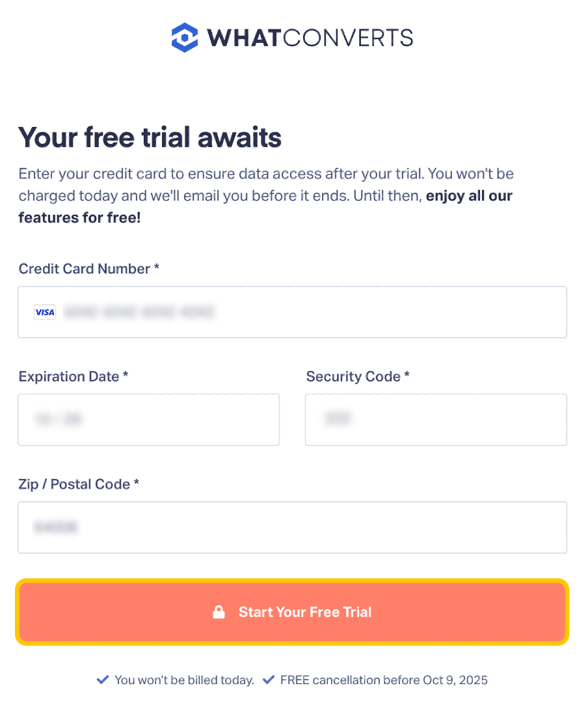Click the checkmark beside "FREE cancellation"
Viewport: 588px width, 703px height.
coord(269,680)
